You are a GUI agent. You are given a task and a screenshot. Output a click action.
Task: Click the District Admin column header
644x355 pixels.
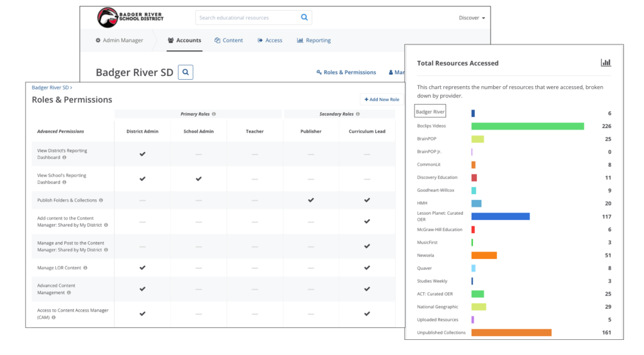click(143, 131)
